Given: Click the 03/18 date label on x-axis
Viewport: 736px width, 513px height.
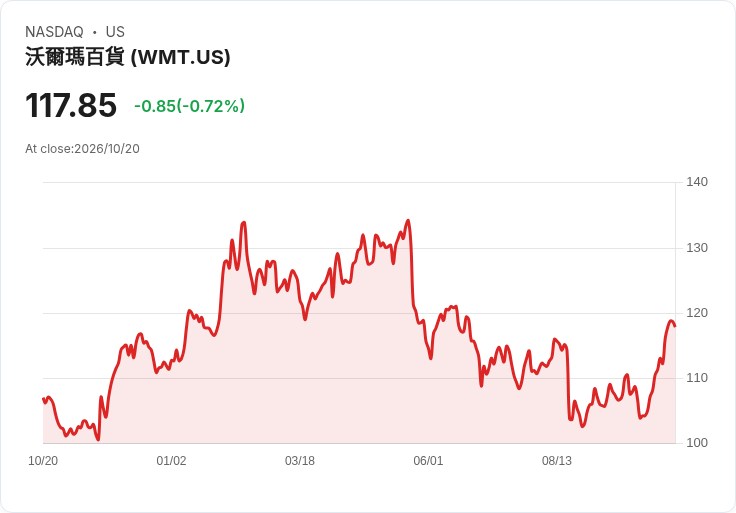Looking at the screenshot, I should coord(299,461).
